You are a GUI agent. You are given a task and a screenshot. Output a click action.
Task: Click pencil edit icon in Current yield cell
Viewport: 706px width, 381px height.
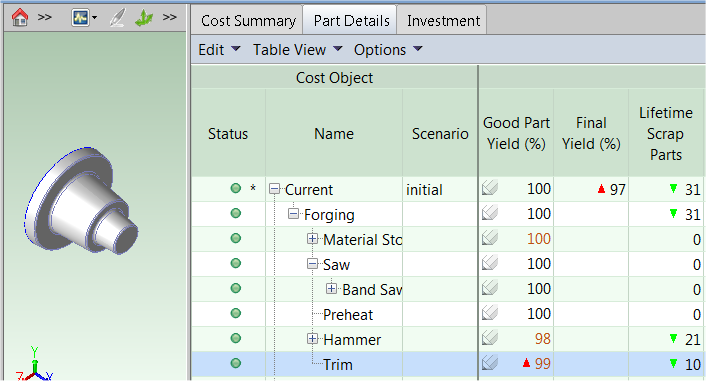click(x=489, y=188)
